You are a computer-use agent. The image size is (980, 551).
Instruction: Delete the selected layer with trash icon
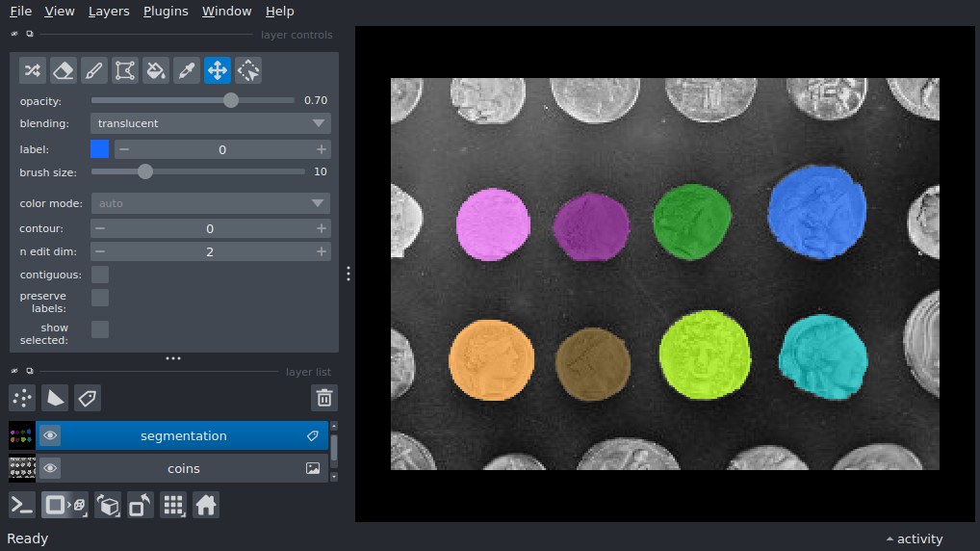tap(324, 398)
